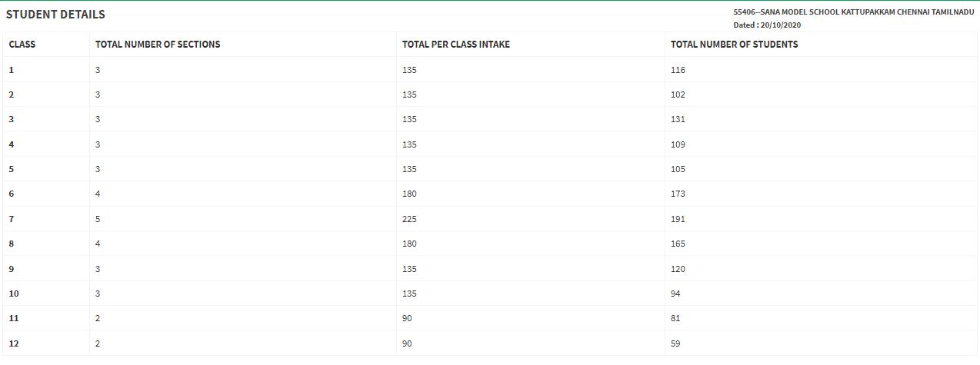Select the CLASS column header
980x365 pixels.
pyautogui.click(x=22, y=45)
